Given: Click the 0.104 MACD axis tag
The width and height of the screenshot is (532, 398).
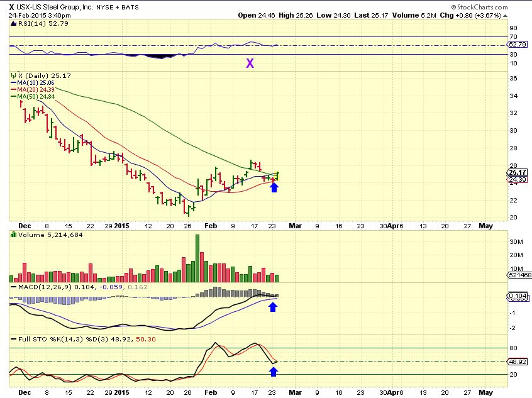Looking at the screenshot, I should click(x=518, y=296).
